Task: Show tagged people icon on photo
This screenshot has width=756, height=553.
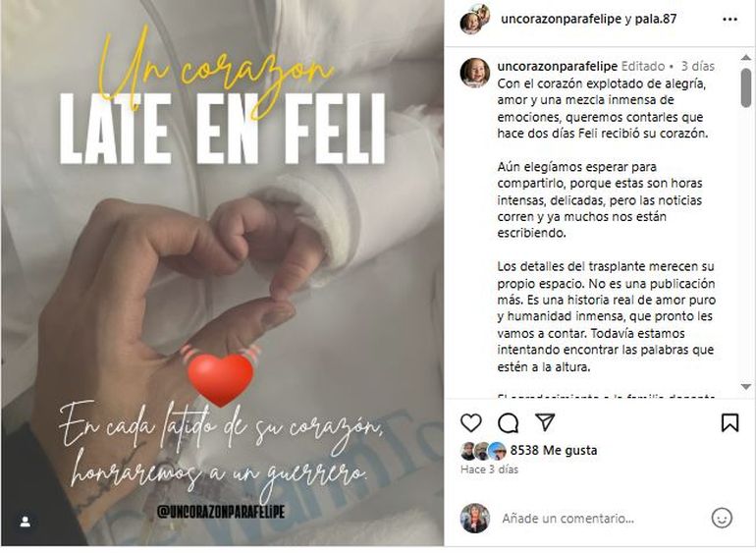Action: click(x=26, y=522)
